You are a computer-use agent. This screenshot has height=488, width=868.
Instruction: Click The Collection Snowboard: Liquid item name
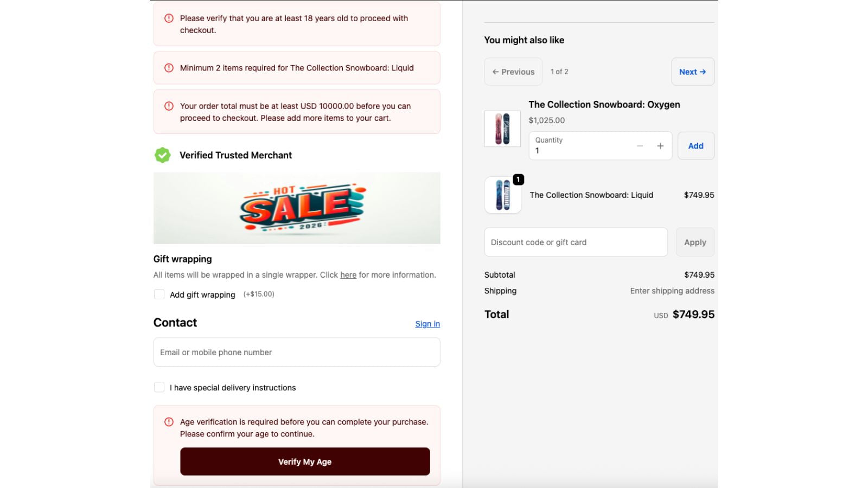[x=591, y=195]
